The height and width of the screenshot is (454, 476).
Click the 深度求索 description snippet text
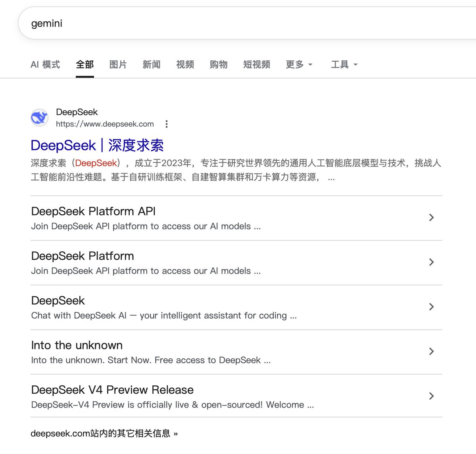(x=236, y=170)
